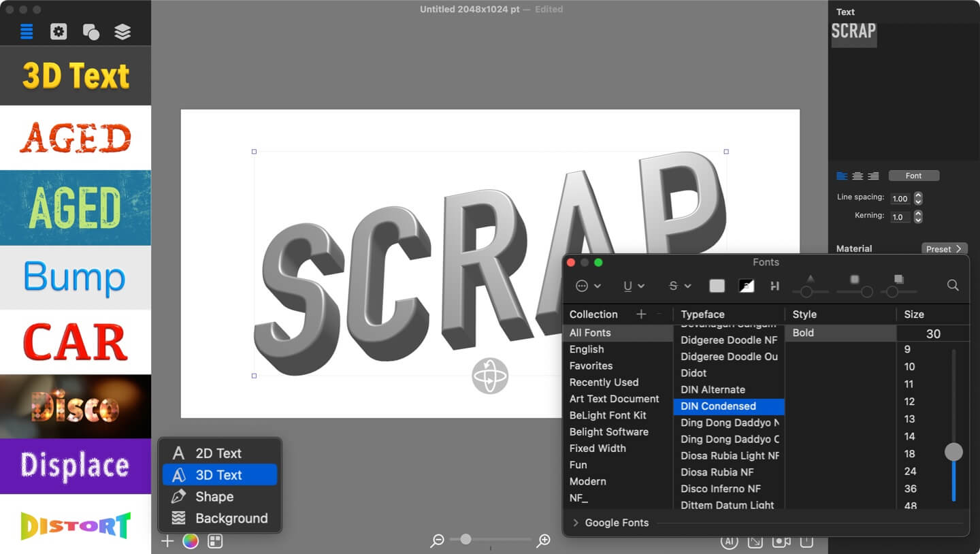This screenshot has height=554, width=980.
Task: Apply the Bump style preset
Action: [76, 278]
